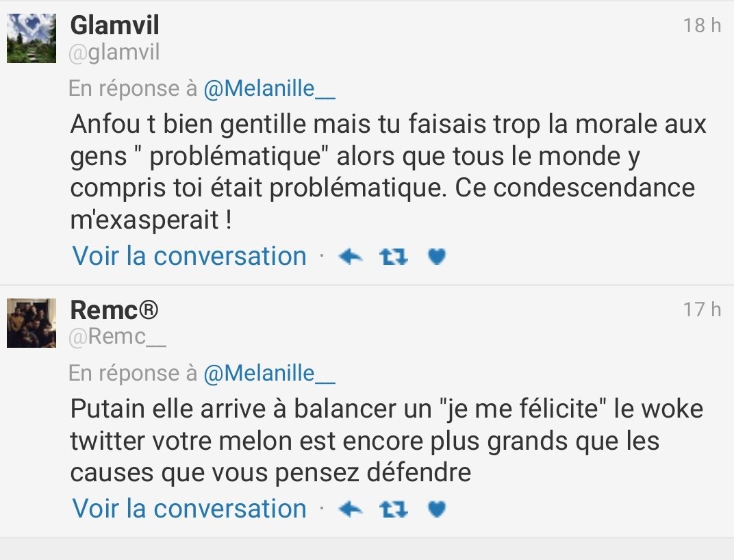View conversation for Remc's tweet
The image size is (734, 560).
[x=190, y=509]
